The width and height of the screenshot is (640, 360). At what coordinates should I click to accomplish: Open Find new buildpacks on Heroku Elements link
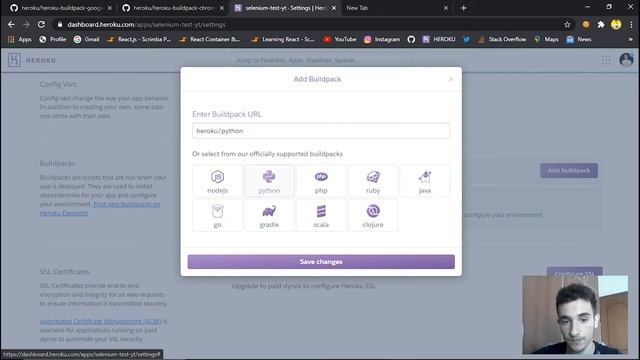100,209
